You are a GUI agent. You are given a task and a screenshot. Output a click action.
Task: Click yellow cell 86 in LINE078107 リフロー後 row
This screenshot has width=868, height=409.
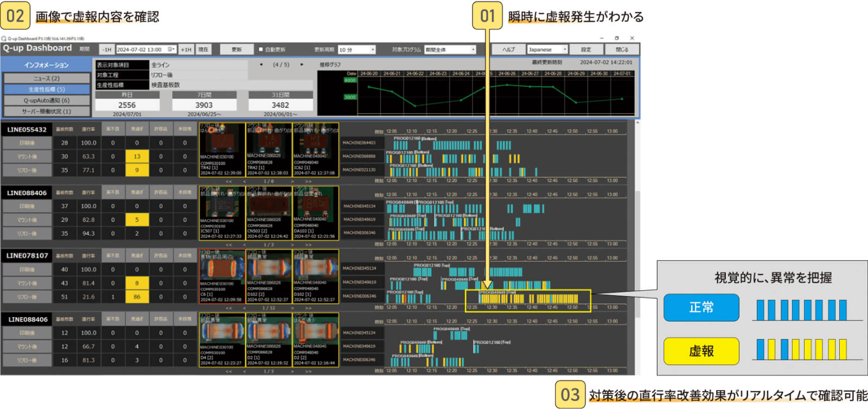pos(137,297)
